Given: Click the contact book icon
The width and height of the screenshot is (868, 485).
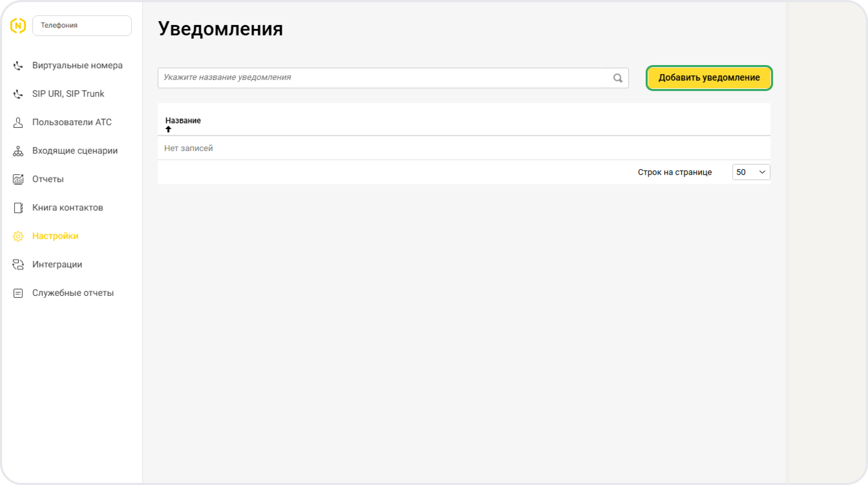Looking at the screenshot, I should pyautogui.click(x=18, y=208).
